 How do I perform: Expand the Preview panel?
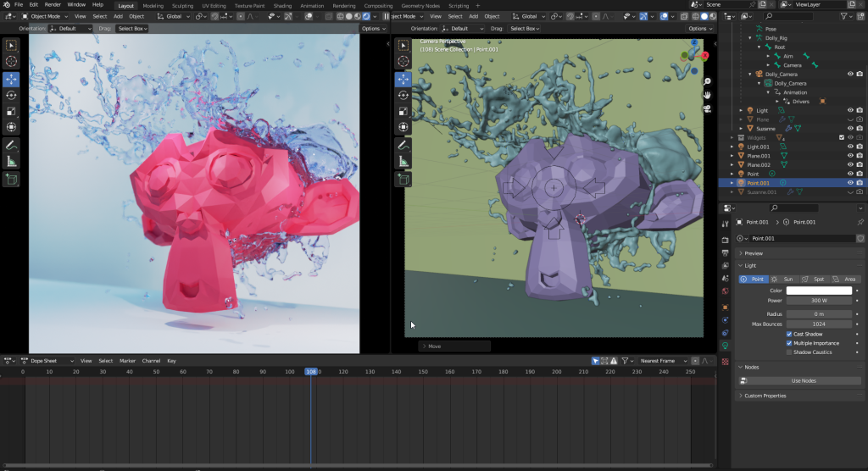click(753, 253)
